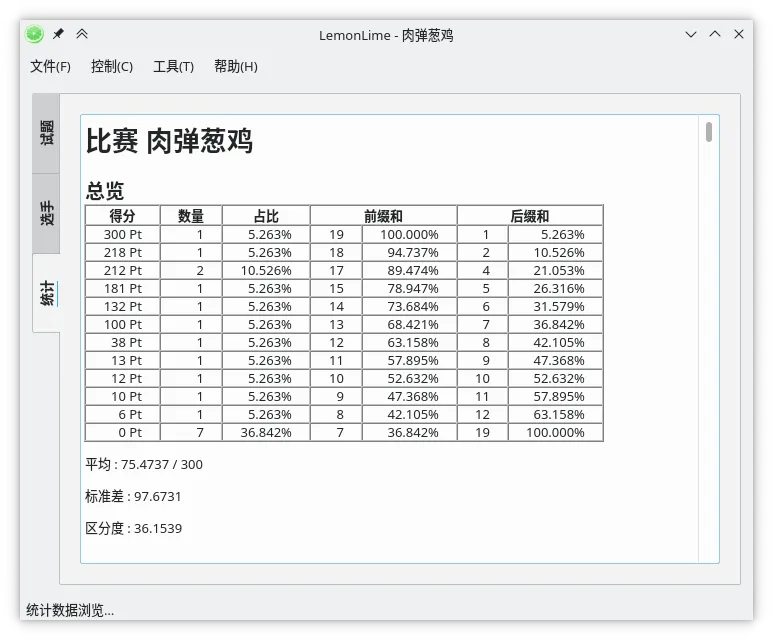The height and width of the screenshot is (640, 773).
Task: Click the 0 Pt score cell
Action: tap(122, 432)
